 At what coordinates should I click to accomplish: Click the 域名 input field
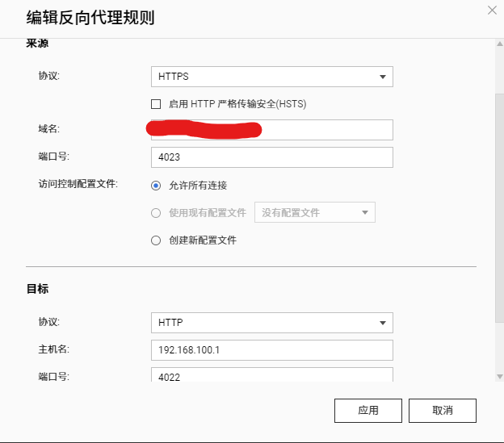coord(323,130)
